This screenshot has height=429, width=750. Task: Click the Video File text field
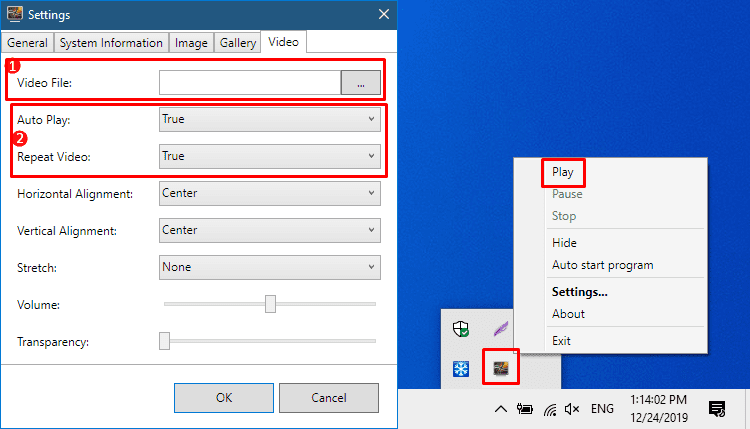[250, 83]
